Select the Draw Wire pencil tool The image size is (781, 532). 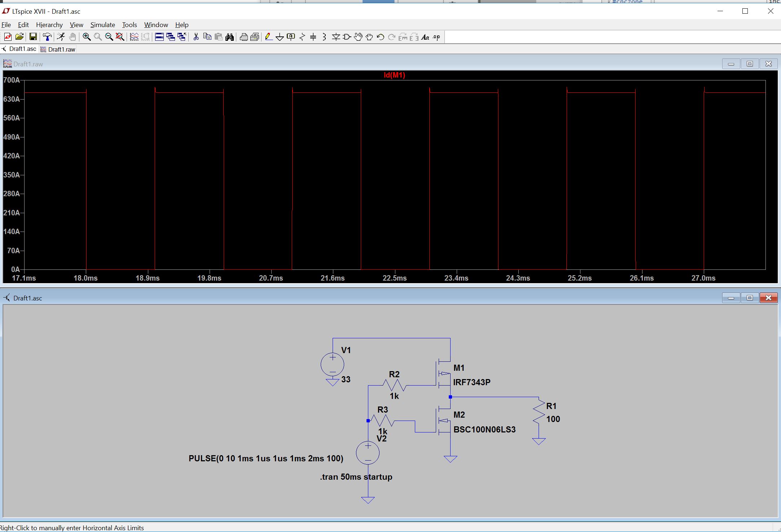[269, 37]
